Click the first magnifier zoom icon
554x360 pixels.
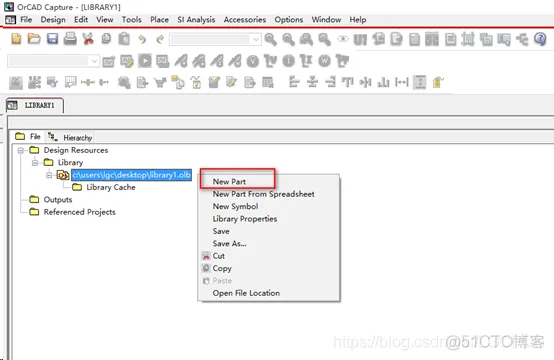[271, 39]
